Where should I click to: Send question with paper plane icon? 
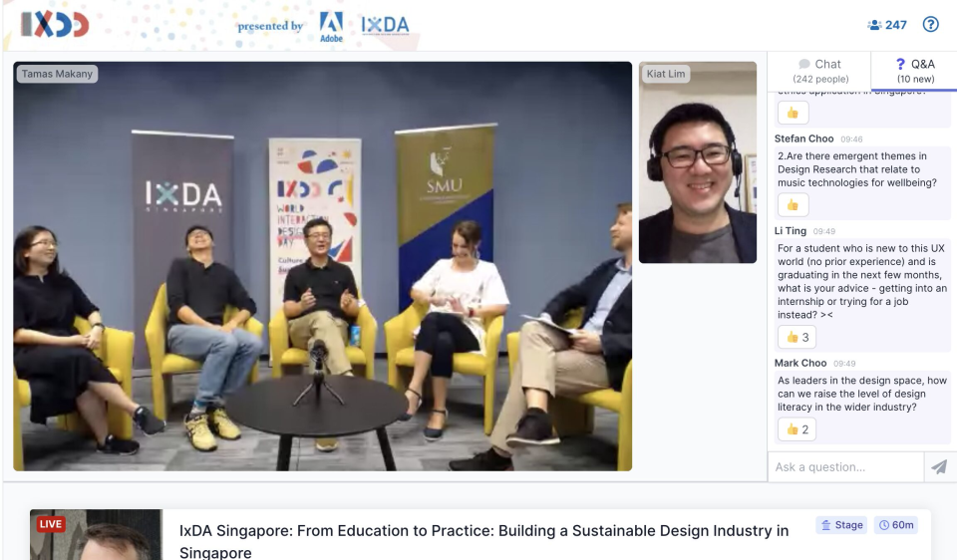coord(939,467)
